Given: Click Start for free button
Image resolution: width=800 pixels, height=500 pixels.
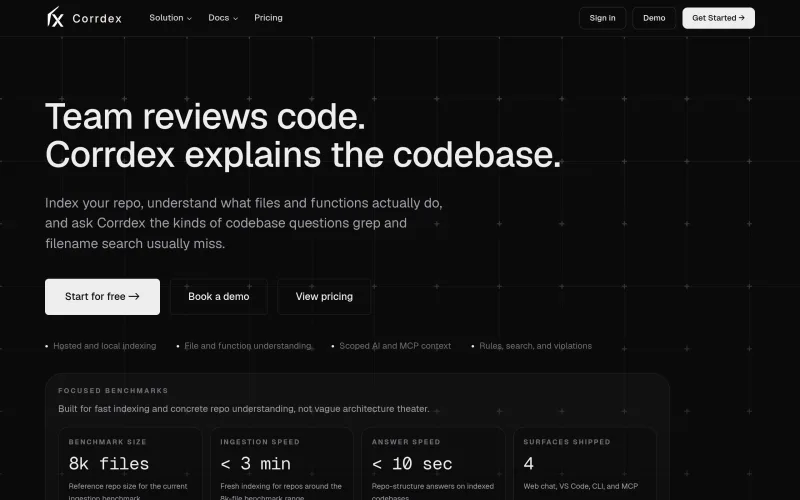Looking at the screenshot, I should point(102,296).
